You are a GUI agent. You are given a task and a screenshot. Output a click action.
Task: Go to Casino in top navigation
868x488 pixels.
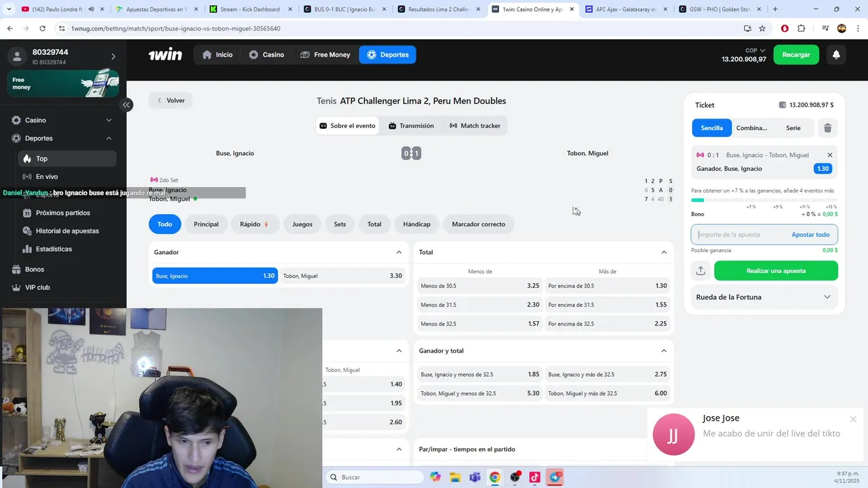267,55
